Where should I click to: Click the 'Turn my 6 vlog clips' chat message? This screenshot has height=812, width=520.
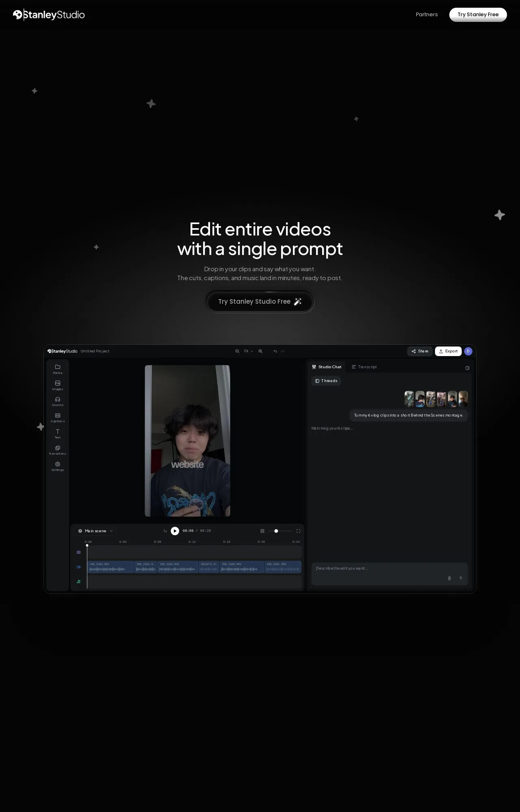[409, 415]
